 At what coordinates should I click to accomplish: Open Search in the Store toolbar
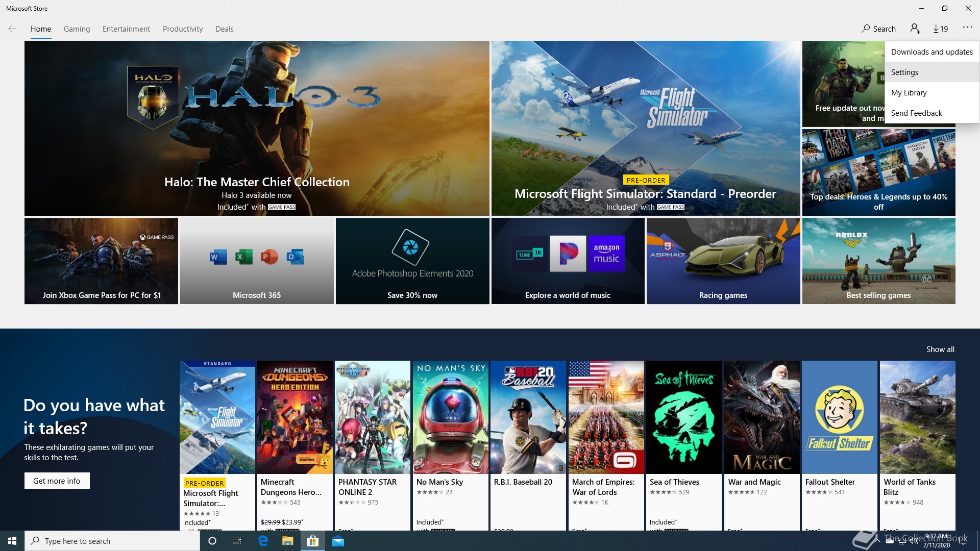click(878, 29)
